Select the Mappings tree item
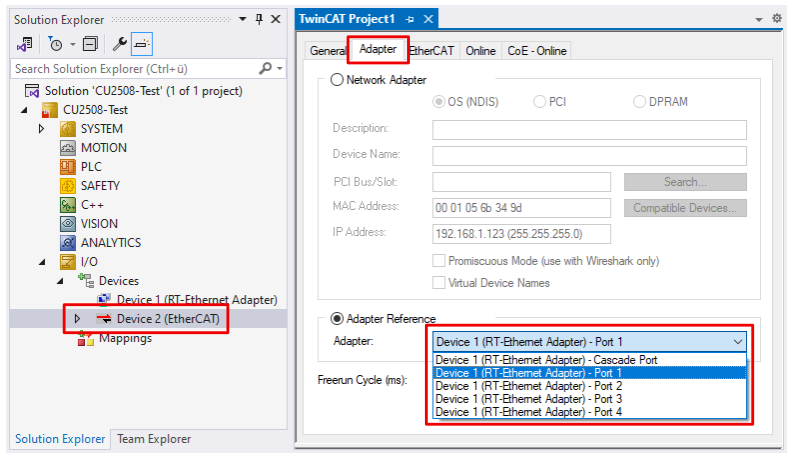 (x=125, y=338)
